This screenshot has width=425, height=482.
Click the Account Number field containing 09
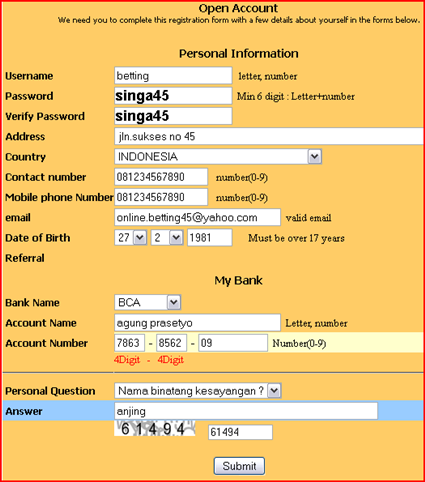tap(233, 343)
